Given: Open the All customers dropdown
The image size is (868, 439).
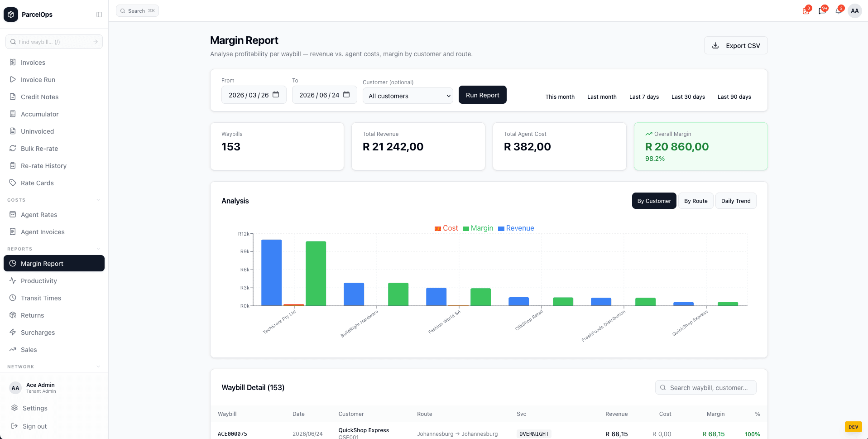Looking at the screenshot, I should coord(408,96).
